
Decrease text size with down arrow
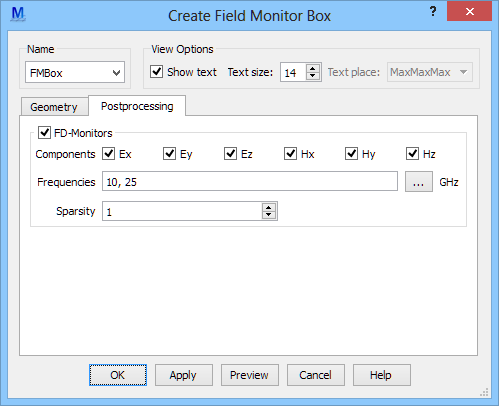(312, 76)
